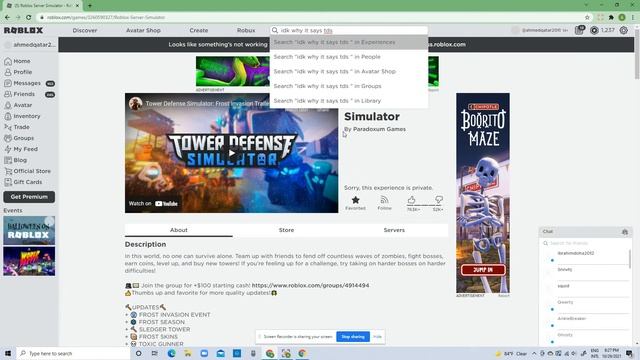Image resolution: width=640 pixels, height=360 pixels.
Task: Open the Halloween on Roblox event thumbnail
Action: click(x=29, y=231)
